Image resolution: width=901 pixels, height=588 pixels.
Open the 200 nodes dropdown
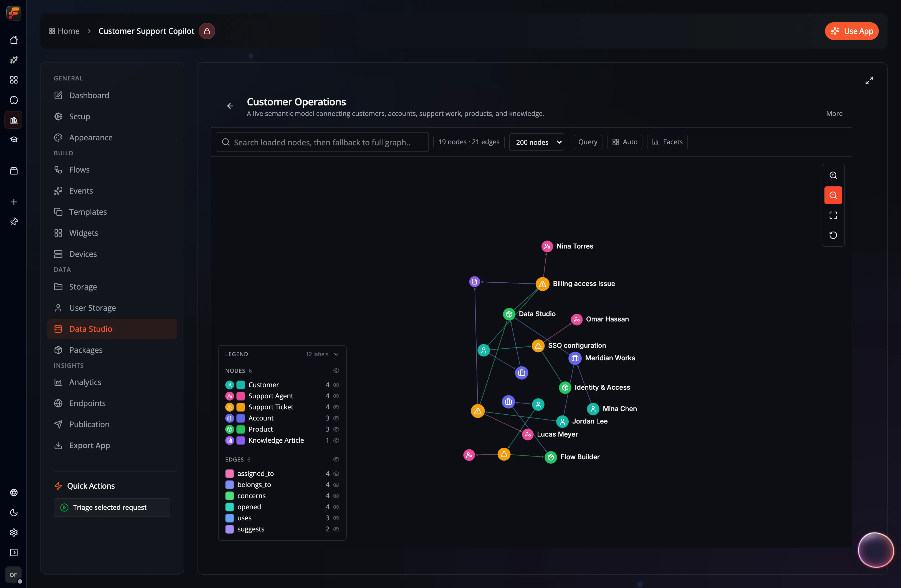click(x=536, y=142)
